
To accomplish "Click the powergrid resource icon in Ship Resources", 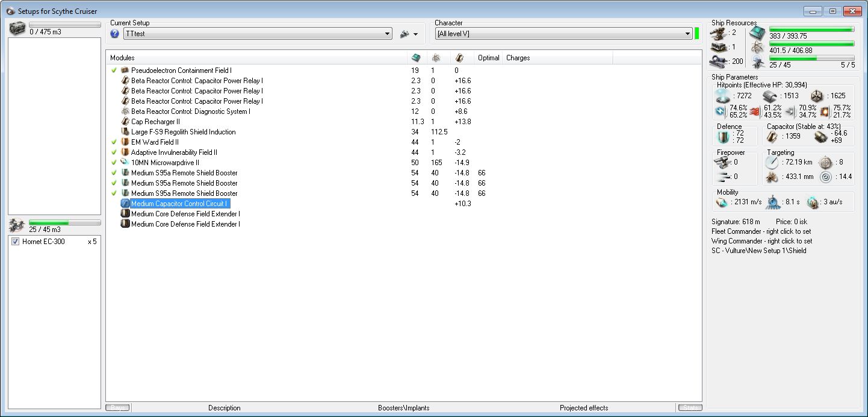I will (758, 47).
